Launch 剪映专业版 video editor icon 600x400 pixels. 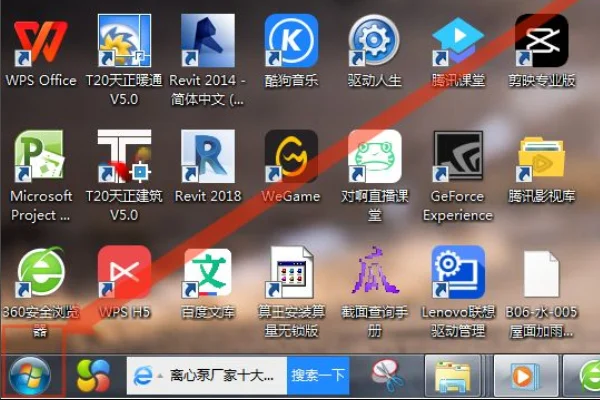pyautogui.click(x=541, y=41)
